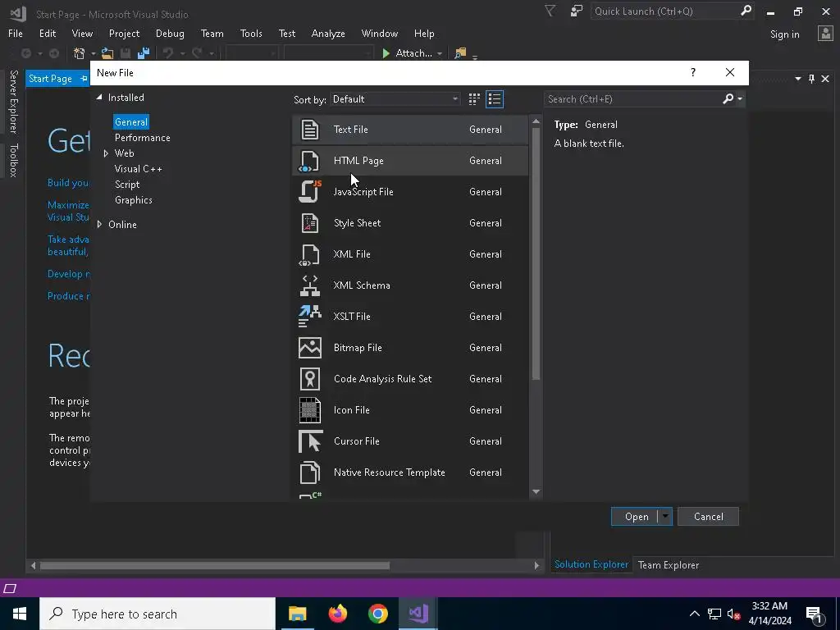Select the HTML Page template icon
This screenshot has width=840, height=630.
pyautogui.click(x=309, y=161)
